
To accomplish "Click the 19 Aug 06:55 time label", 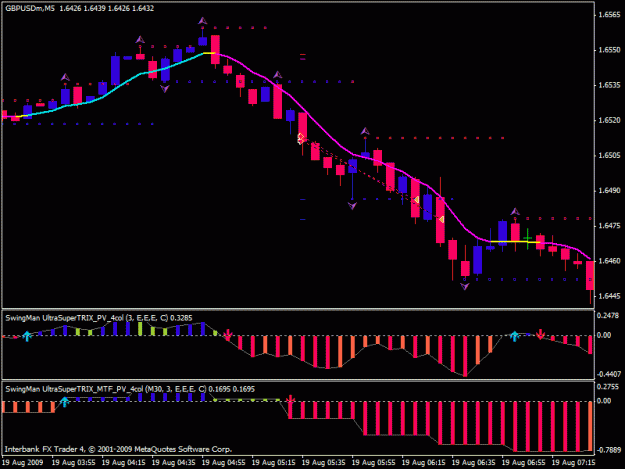I will (x=523, y=463).
